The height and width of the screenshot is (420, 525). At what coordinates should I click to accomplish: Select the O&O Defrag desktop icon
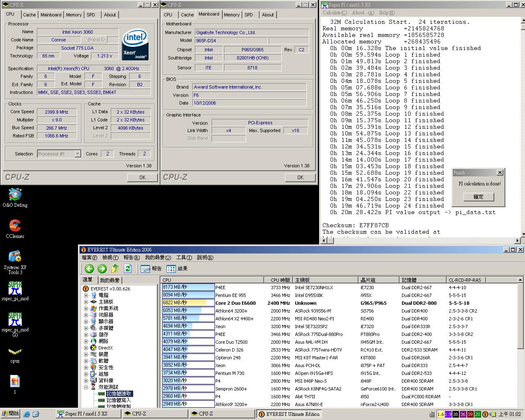coord(15,198)
